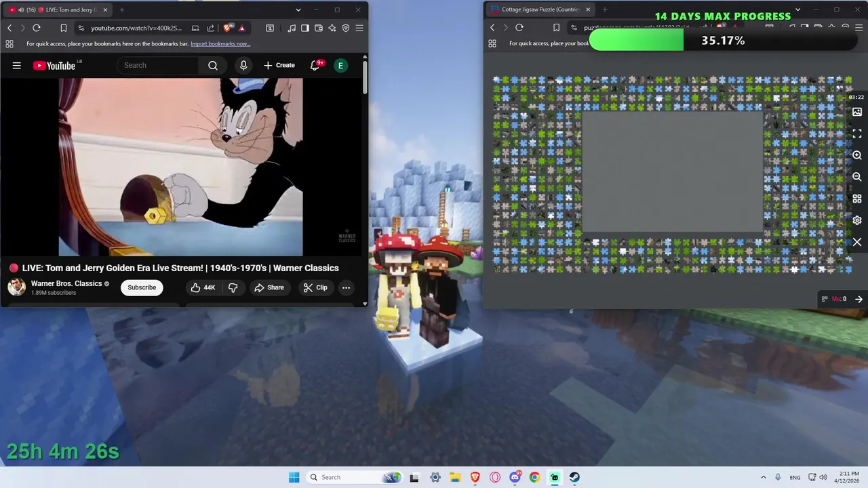868x488 pixels.
Task: Reload the puzzle page
Action: (519, 28)
